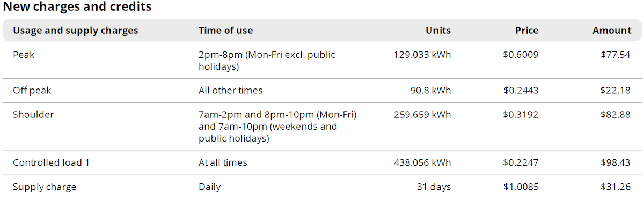Click the 'Amount' column header
Image resolution: width=644 pixels, height=200 pixels.
pyautogui.click(x=612, y=31)
